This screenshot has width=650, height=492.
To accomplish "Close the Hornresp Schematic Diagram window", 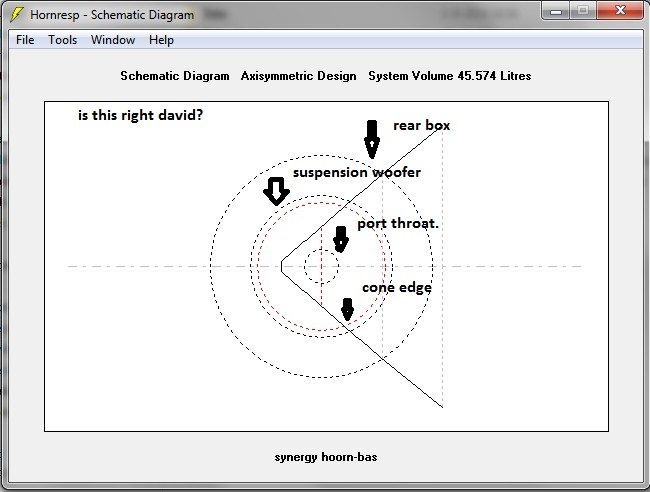I will 620,11.
